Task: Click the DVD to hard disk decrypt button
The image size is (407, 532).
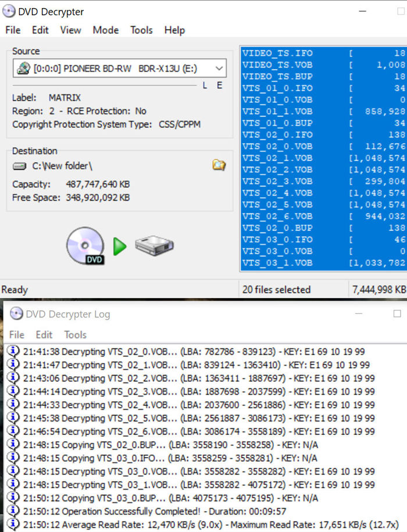Action: click(120, 246)
